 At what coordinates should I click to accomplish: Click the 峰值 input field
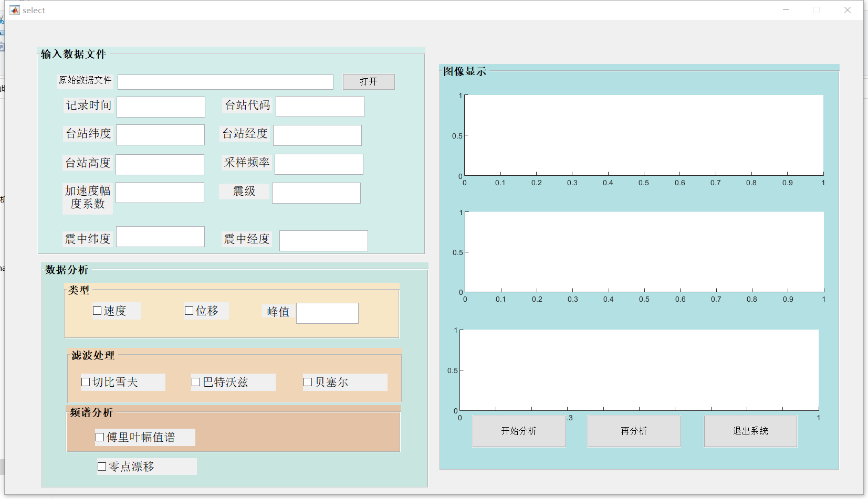(327, 313)
